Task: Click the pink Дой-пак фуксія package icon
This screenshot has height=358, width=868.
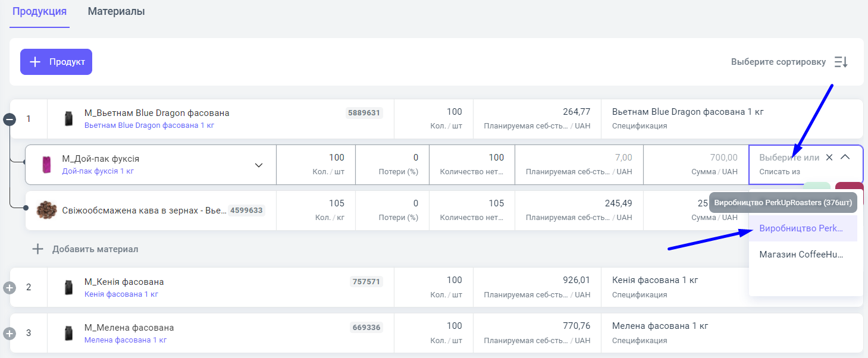Action: tap(46, 165)
